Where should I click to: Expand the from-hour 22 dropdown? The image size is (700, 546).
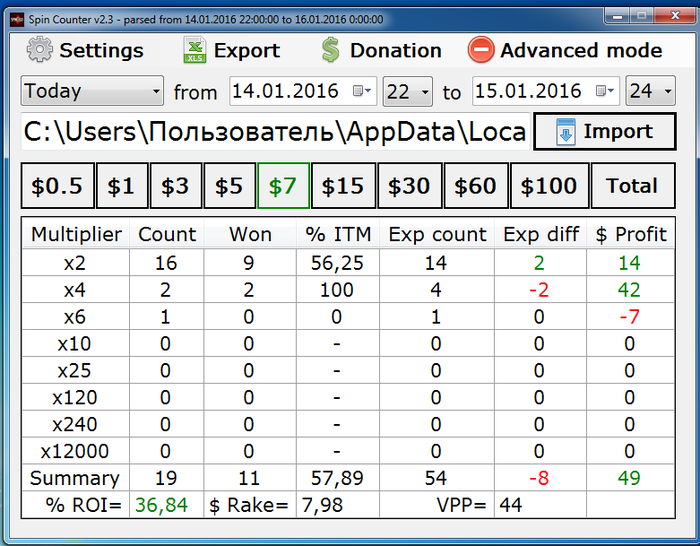[408, 92]
